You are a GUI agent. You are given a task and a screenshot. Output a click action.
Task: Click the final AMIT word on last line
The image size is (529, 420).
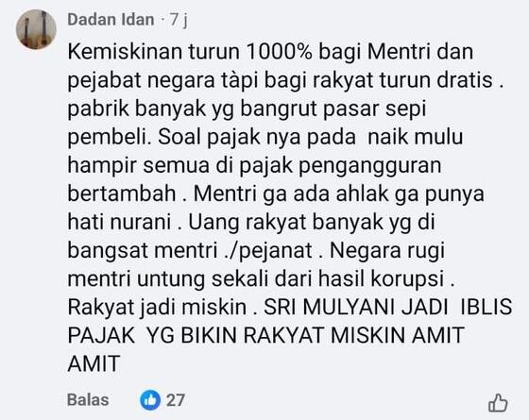94,363
